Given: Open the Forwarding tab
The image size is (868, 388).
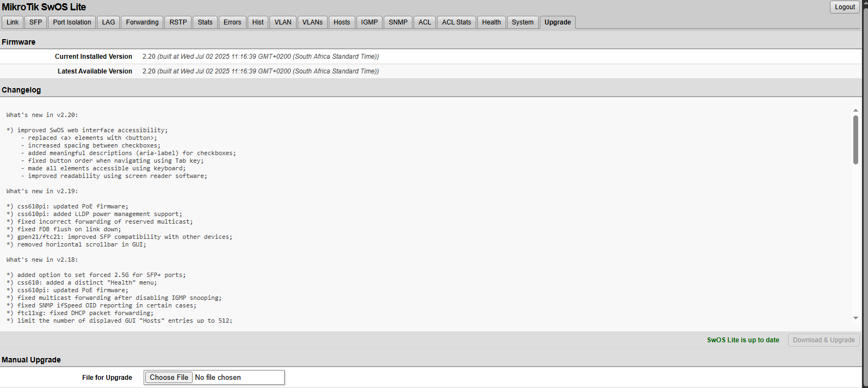Looking at the screenshot, I should click(x=142, y=22).
